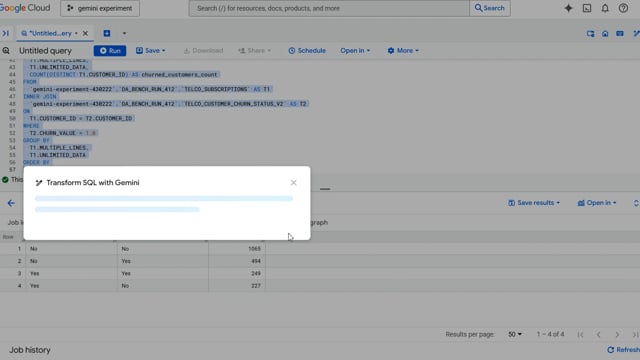Select the cell with value 494
This screenshot has height=360, width=640.
237,261
